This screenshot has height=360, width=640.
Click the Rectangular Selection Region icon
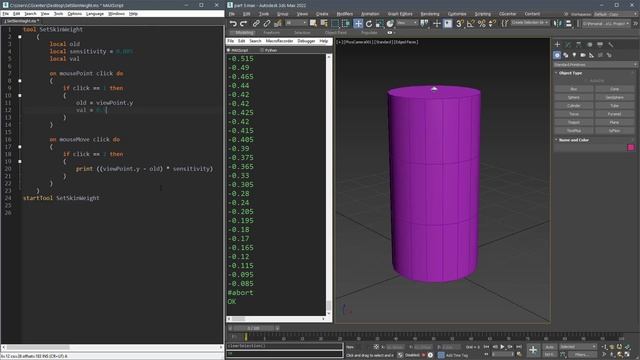335,24
